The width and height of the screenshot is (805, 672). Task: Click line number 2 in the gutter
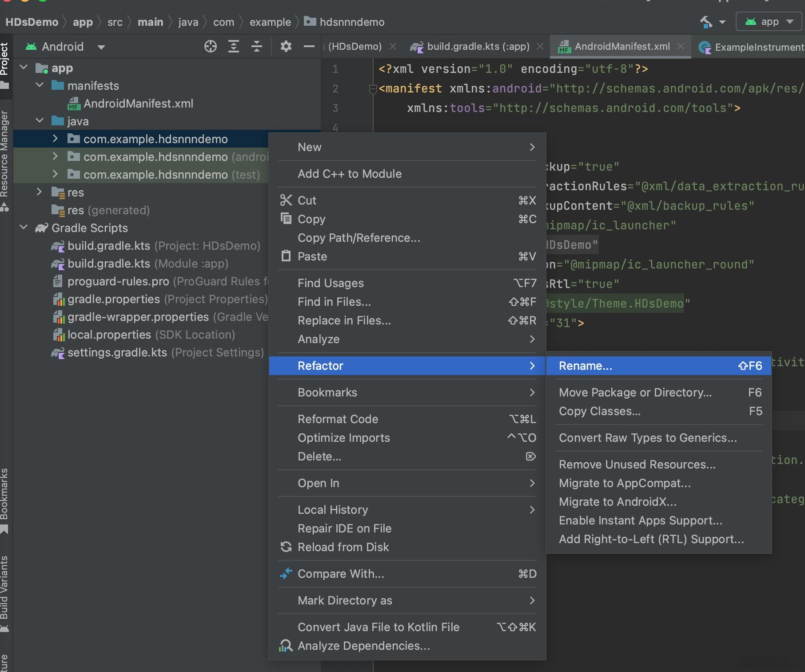335,88
